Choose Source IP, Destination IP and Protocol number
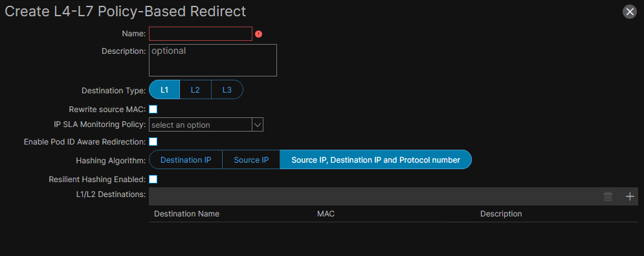The image size is (644, 256). tap(376, 159)
